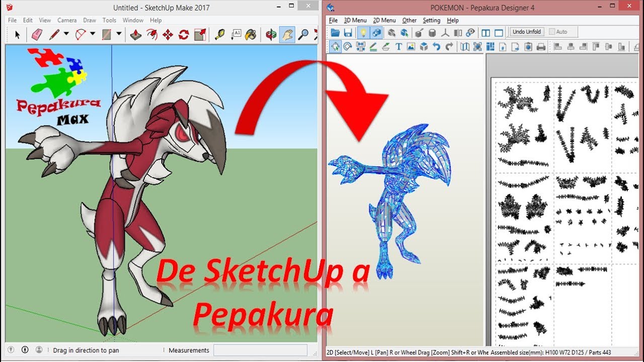The height and width of the screenshot is (362, 644).
Task: Click the blue Undo arrow in Pepakura
Action: tap(436, 47)
